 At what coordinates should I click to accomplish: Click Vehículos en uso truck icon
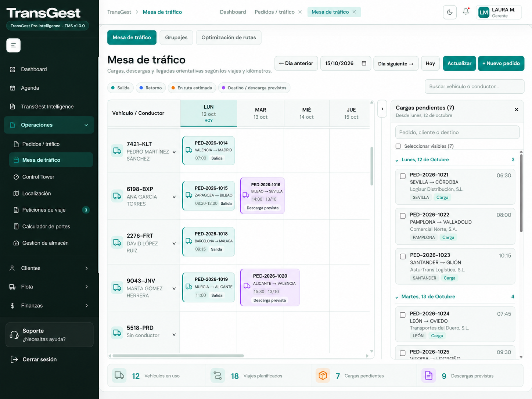119,375
